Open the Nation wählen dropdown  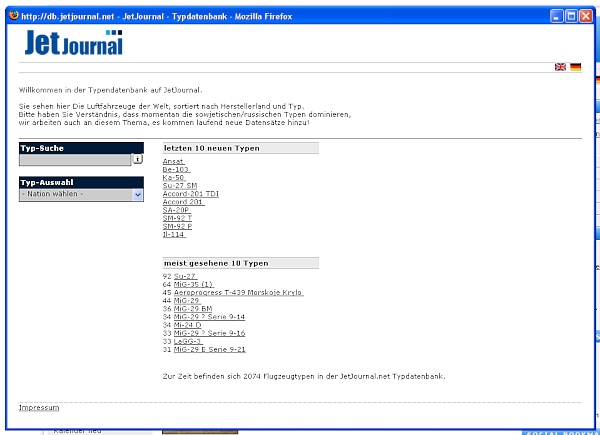[x=82, y=194]
